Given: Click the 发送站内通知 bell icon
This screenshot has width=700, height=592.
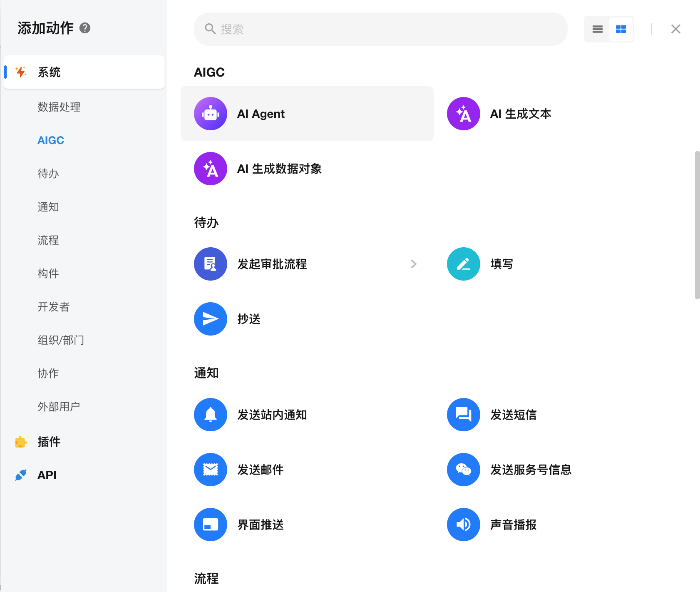Looking at the screenshot, I should pos(211,415).
